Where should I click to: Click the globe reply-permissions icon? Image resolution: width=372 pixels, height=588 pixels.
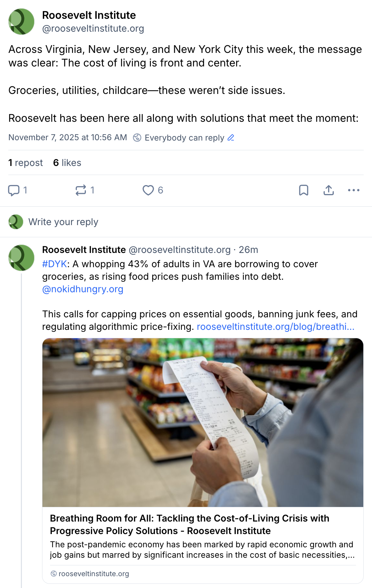point(136,137)
